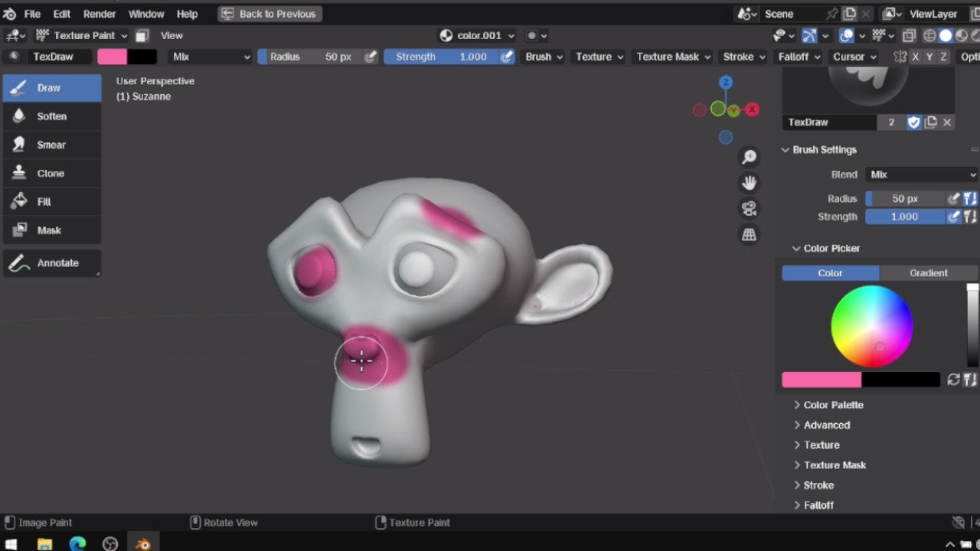Open the Brush popover in header
The image size is (980, 551).
544,57
